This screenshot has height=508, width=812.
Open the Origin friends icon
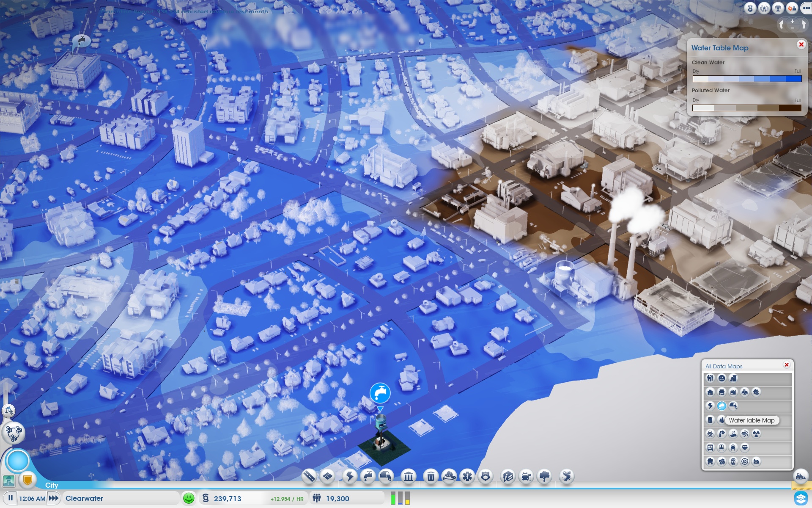(x=792, y=8)
